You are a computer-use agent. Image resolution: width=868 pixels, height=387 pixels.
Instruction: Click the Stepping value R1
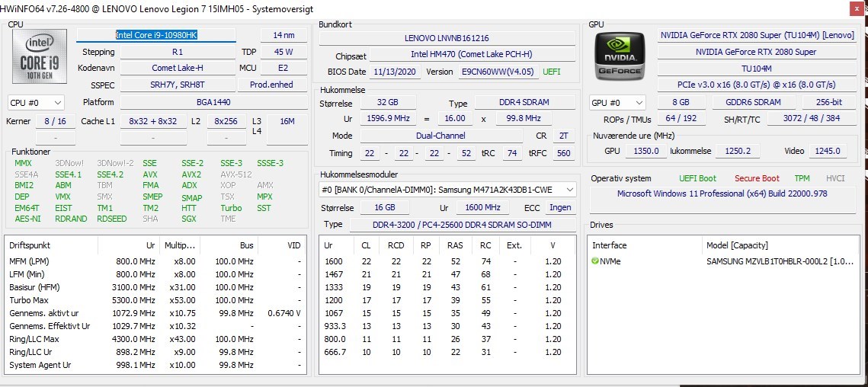[178, 52]
